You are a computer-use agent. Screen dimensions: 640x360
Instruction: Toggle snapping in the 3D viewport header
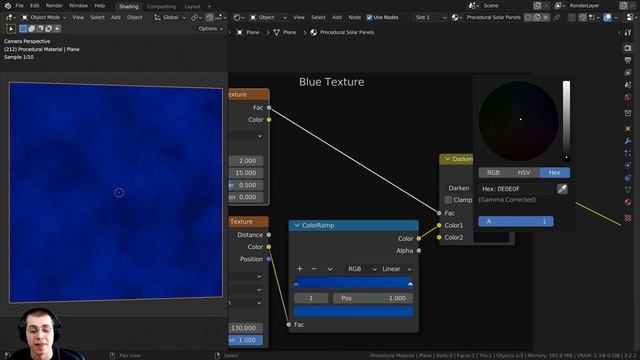pos(210,18)
